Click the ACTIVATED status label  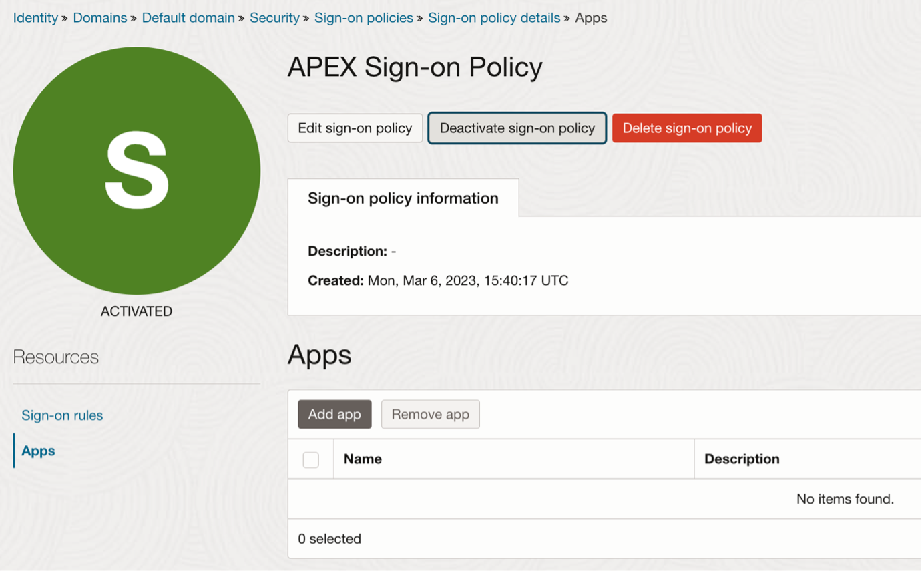136,311
